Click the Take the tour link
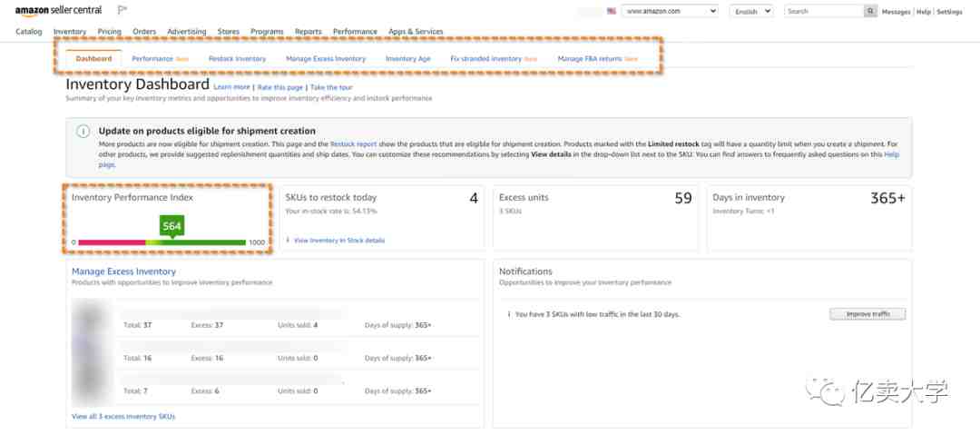 [x=331, y=87]
